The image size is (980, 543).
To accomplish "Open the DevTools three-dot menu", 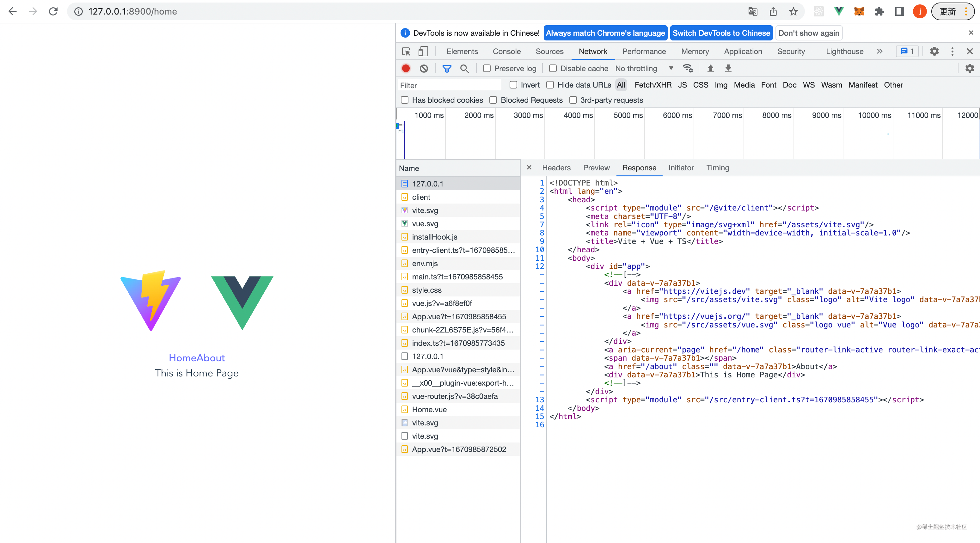I will click(952, 51).
